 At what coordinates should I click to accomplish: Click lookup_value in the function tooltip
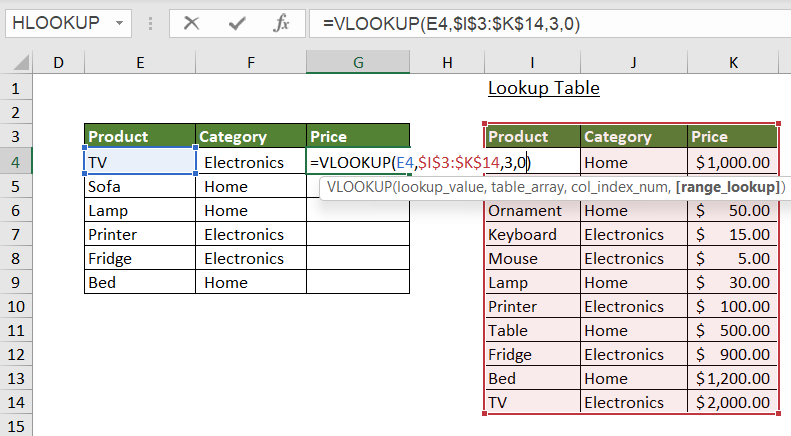tap(440, 187)
